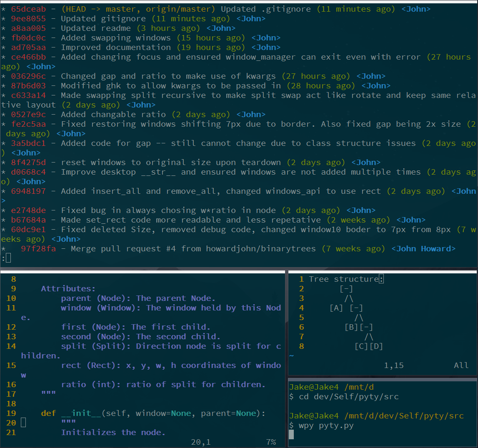Select commit hash 60dc9e1
Screen dimensions: 478x448
point(28,230)
